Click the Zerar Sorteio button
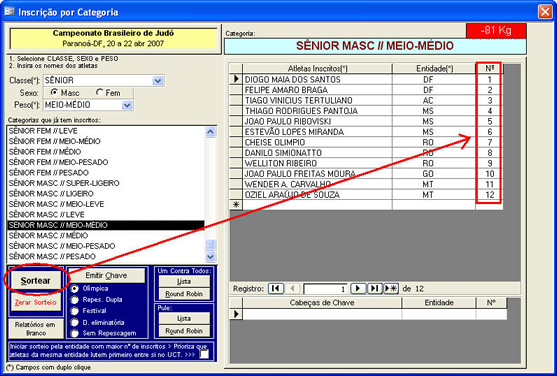 36,302
